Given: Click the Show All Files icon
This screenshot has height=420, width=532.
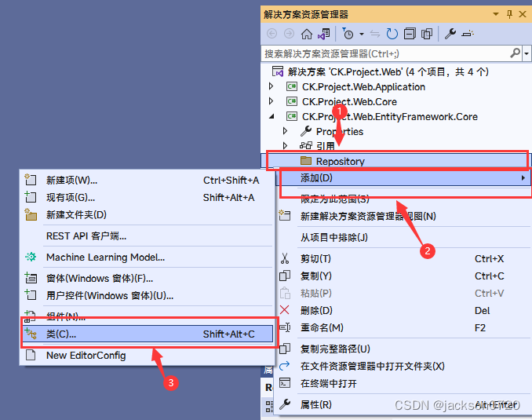Looking at the screenshot, I should [x=427, y=34].
